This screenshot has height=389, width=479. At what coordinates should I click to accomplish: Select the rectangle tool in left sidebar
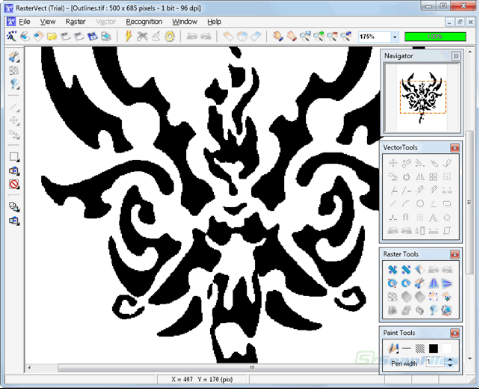(x=14, y=156)
